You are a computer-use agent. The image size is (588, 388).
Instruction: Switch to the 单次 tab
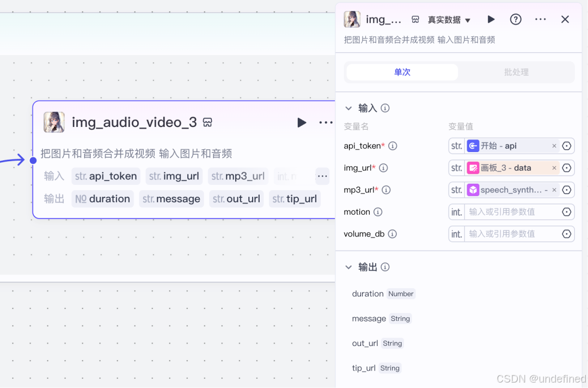tap(402, 72)
